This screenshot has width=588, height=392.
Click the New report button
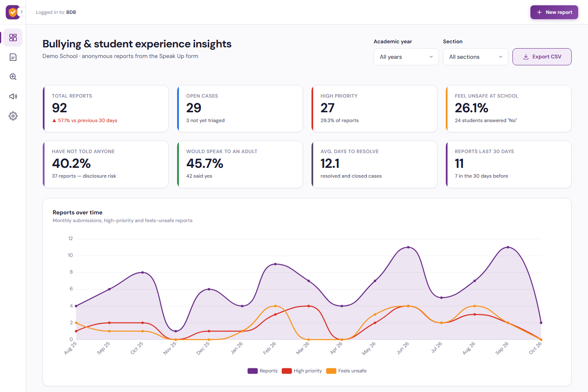[554, 12]
